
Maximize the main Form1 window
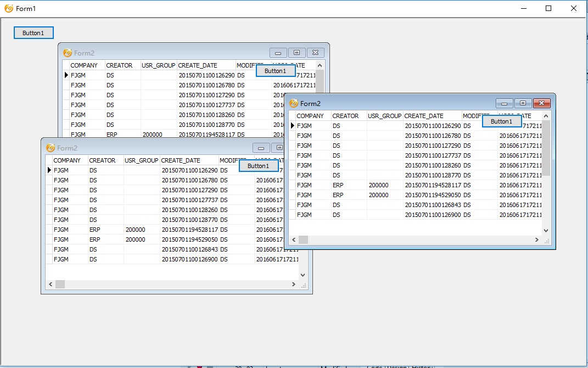[x=548, y=8]
